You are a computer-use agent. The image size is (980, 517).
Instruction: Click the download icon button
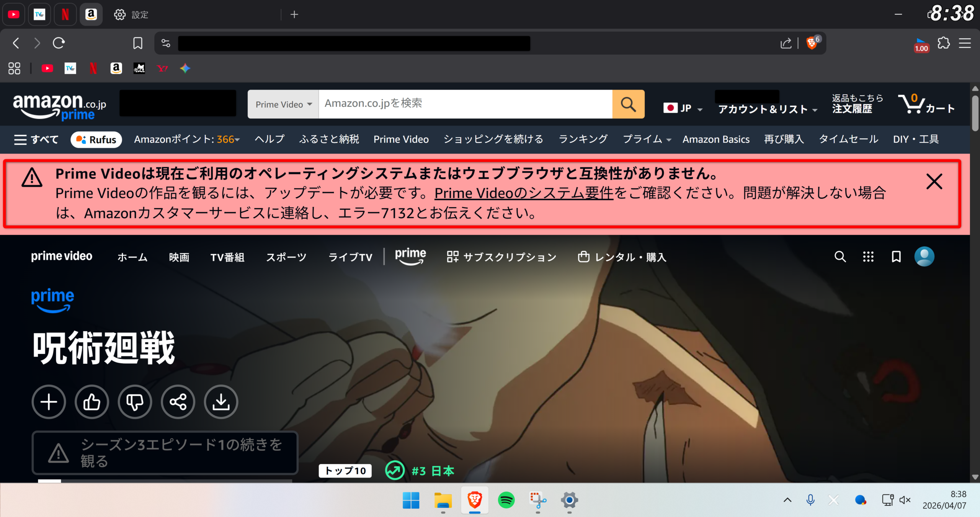(221, 402)
